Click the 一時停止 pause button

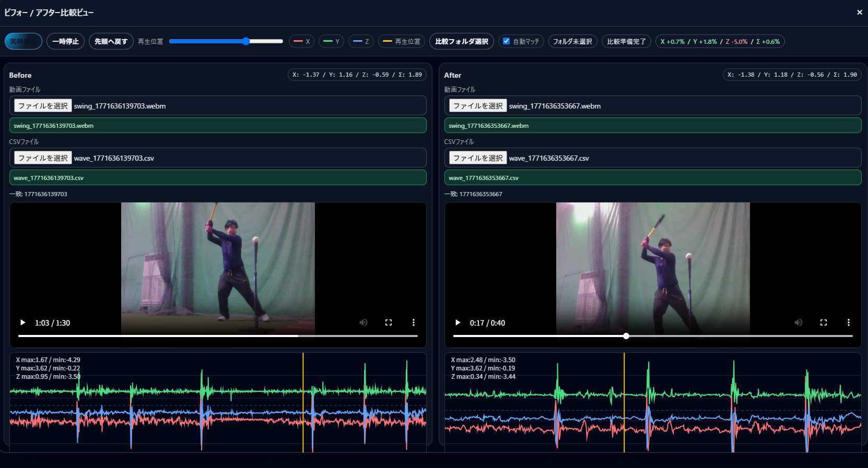click(65, 41)
